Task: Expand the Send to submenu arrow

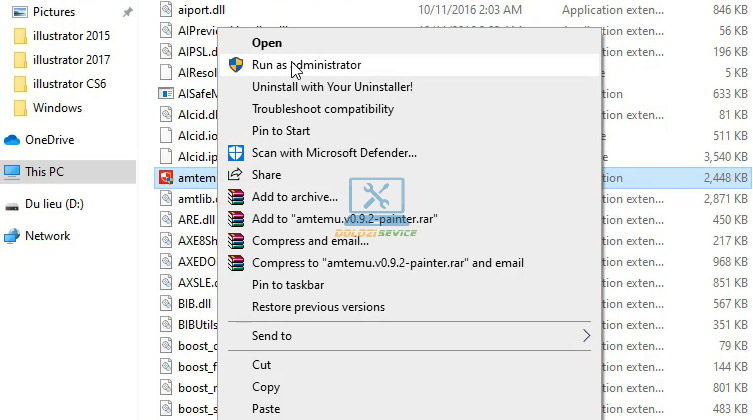Action: pyautogui.click(x=586, y=336)
